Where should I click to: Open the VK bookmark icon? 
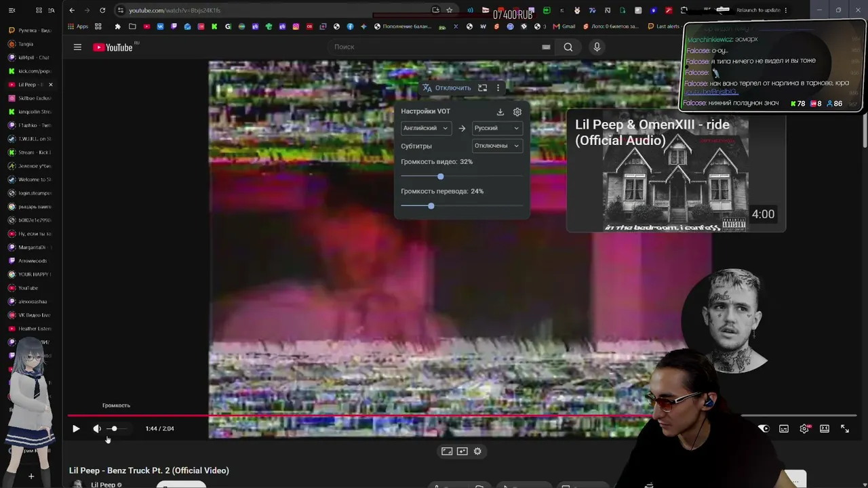tap(160, 26)
